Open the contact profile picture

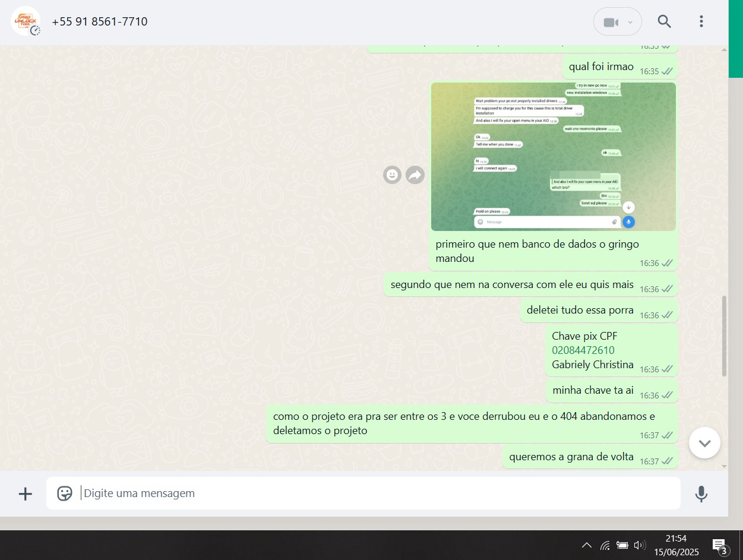point(26,21)
